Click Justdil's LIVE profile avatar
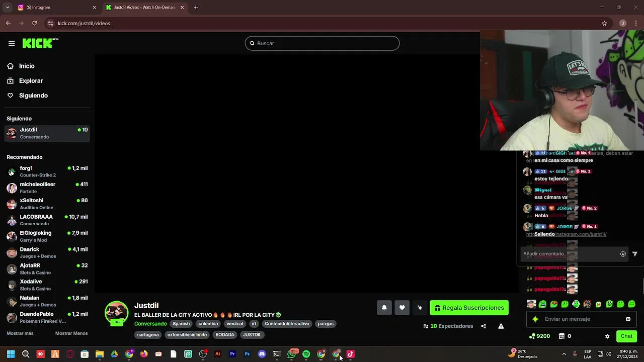The width and height of the screenshot is (644, 362). click(x=116, y=313)
